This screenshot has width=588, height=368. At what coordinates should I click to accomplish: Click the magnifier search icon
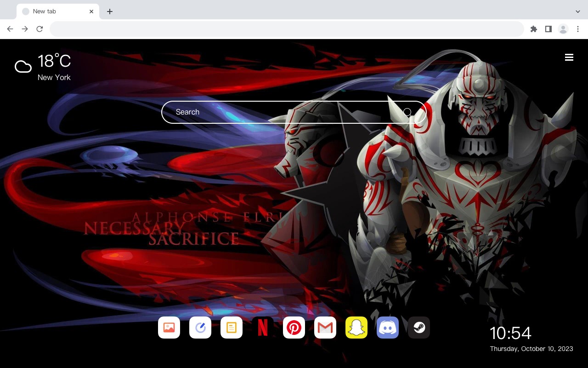pos(407,112)
